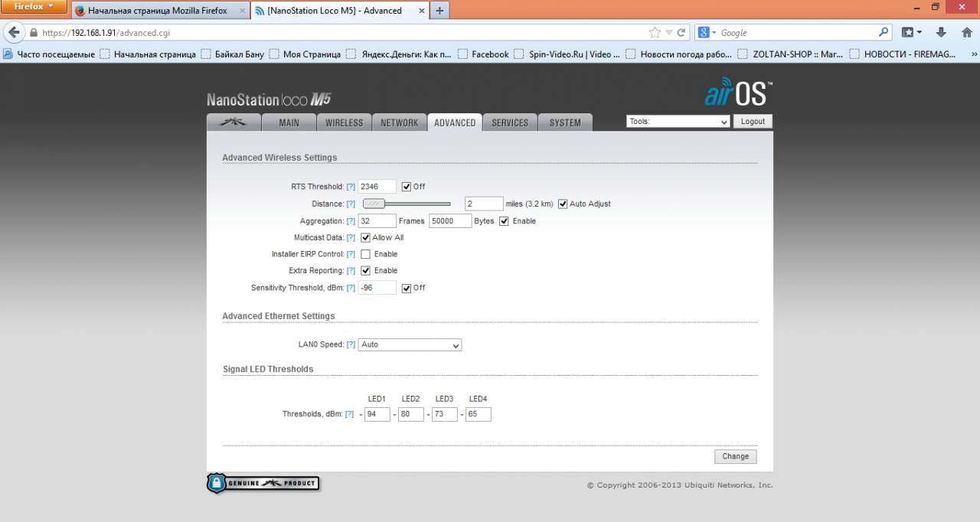
Task: Open history dropdown arrow in address bar
Action: [x=668, y=33]
